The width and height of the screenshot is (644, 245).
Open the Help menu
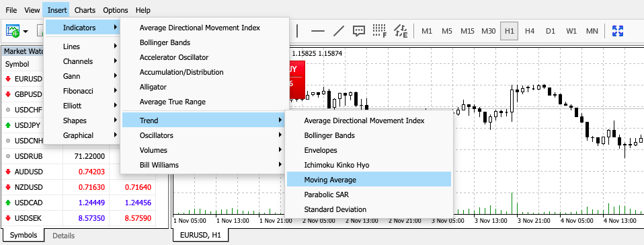143,10
